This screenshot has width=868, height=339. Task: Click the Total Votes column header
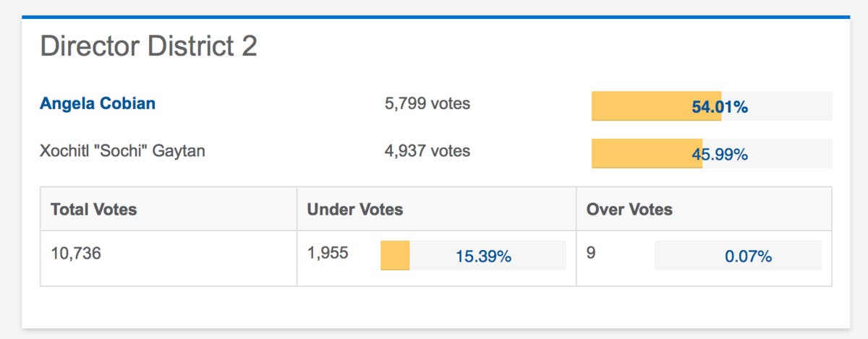coord(94,210)
